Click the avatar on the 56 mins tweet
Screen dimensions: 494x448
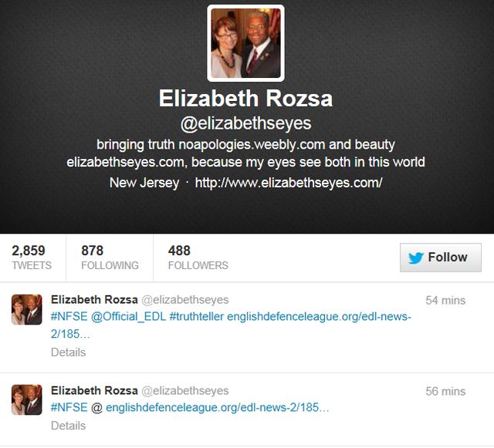point(27,400)
